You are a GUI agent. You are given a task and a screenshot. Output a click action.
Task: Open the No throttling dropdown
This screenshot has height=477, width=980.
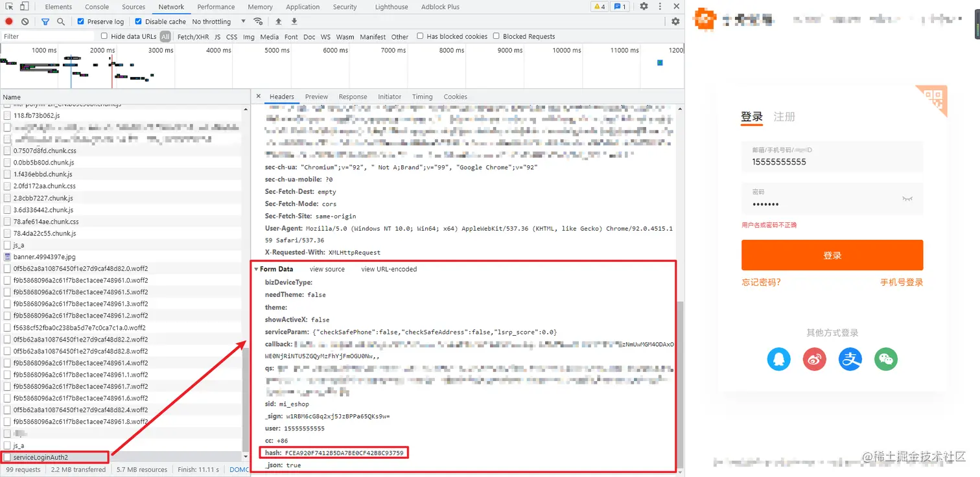[218, 21]
